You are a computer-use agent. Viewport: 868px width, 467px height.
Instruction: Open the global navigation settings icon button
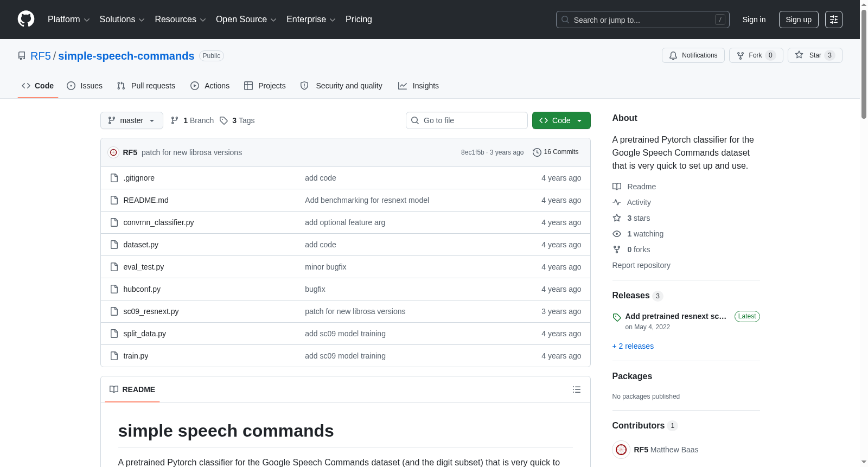[x=834, y=20]
